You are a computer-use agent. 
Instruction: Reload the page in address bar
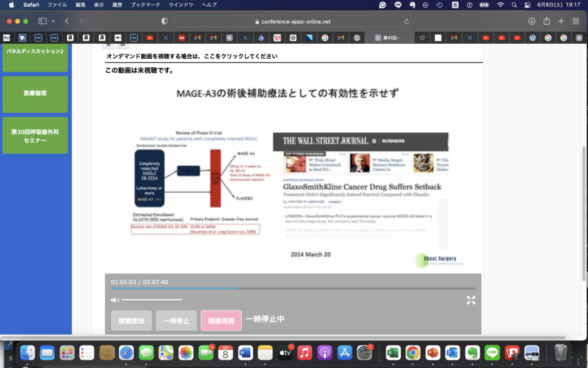[x=407, y=21]
